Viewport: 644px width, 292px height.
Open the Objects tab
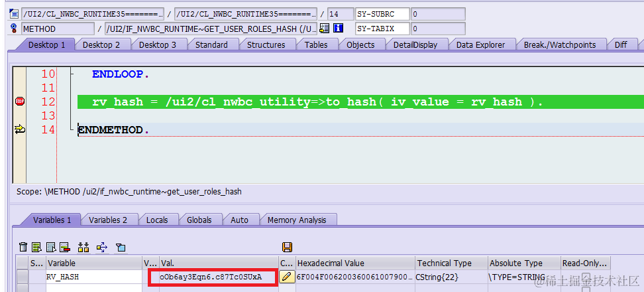point(360,45)
